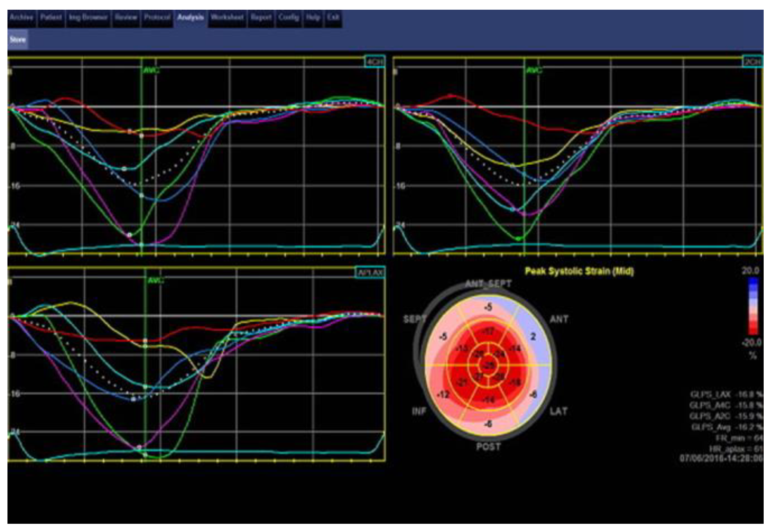Click the 4CH view label
The height and width of the screenshot is (532, 773).
tap(374, 62)
